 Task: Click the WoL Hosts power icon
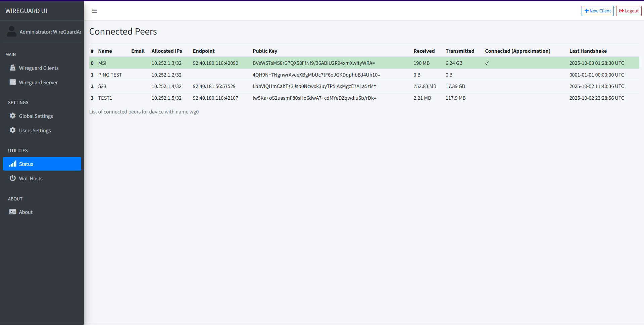point(12,178)
